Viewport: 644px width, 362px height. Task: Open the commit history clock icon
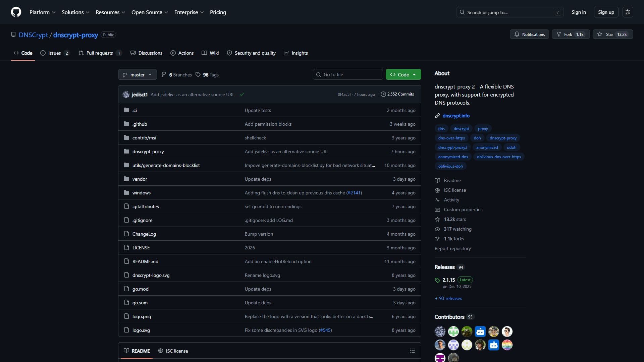coord(383,94)
